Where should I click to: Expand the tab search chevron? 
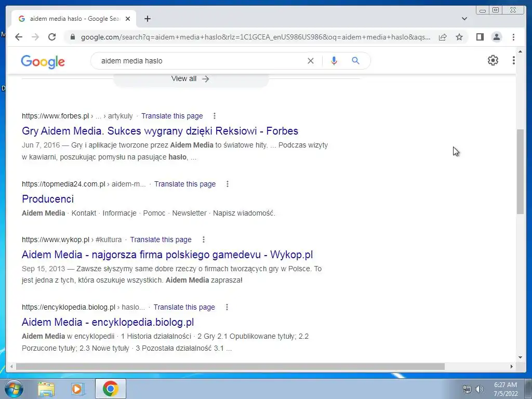click(x=464, y=19)
